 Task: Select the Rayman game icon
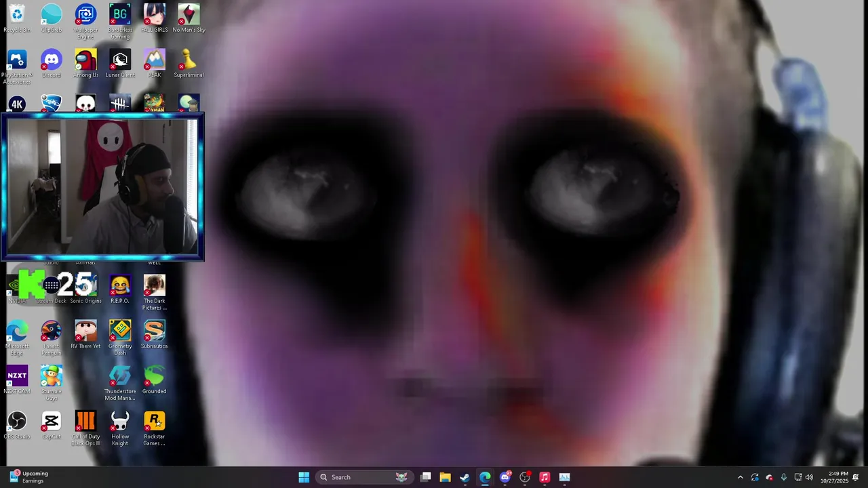(x=155, y=104)
